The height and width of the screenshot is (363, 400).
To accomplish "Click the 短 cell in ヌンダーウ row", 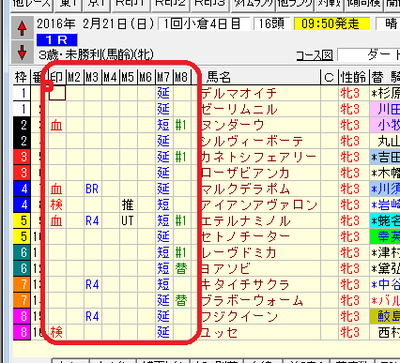I will click(x=163, y=125).
